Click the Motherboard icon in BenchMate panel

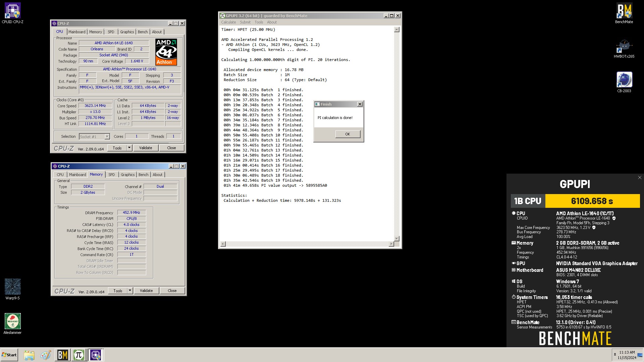514,270
